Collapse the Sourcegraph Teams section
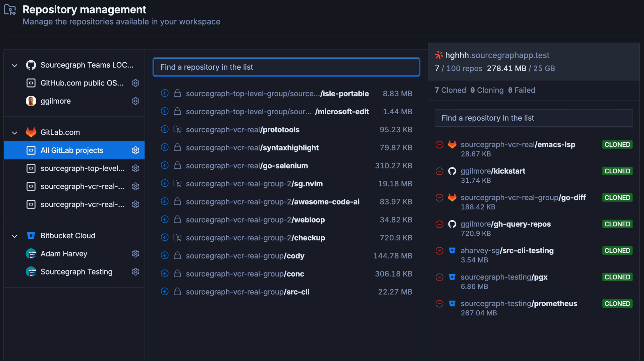The height and width of the screenshot is (361, 644). click(x=14, y=65)
